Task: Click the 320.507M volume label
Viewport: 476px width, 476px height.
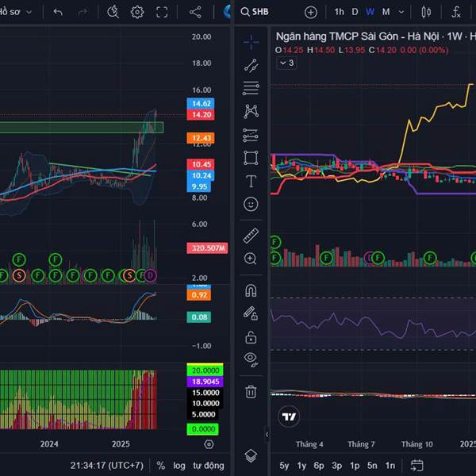Action: (x=207, y=248)
